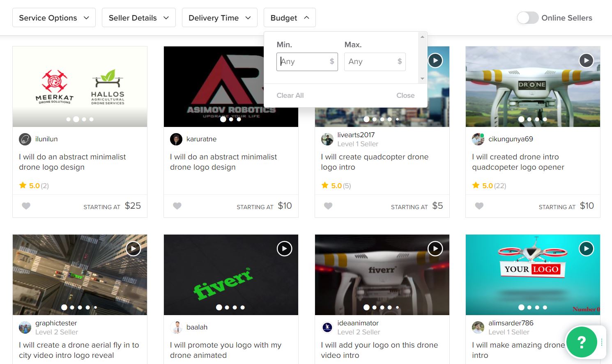This screenshot has width=612, height=364.
Task: Open Meerkat and Hallos logo gig thumbnail
Action: point(80,86)
